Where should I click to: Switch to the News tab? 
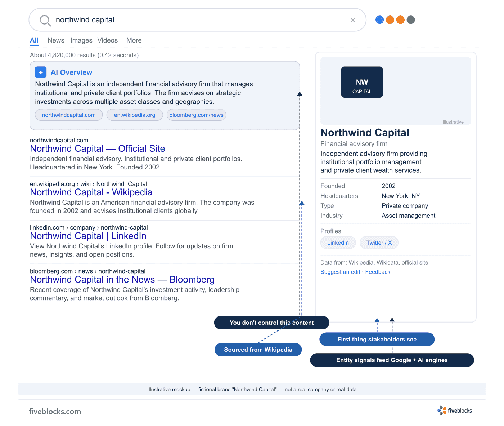(56, 40)
